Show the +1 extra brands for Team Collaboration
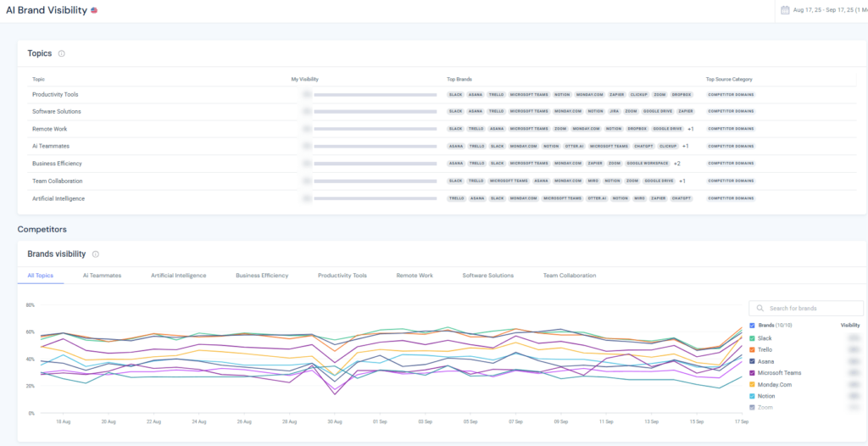The width and height of the screenshot is (868, 446). [x=682, y=181]
